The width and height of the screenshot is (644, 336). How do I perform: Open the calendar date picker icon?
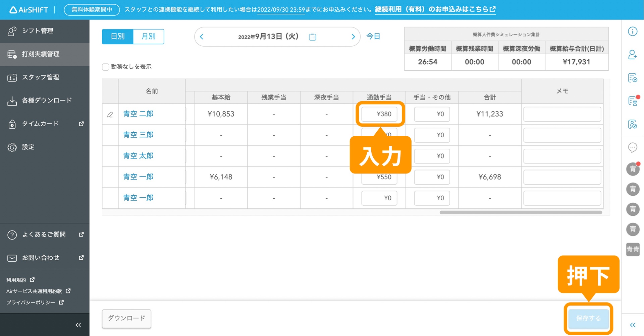click(x=312, y=37)
